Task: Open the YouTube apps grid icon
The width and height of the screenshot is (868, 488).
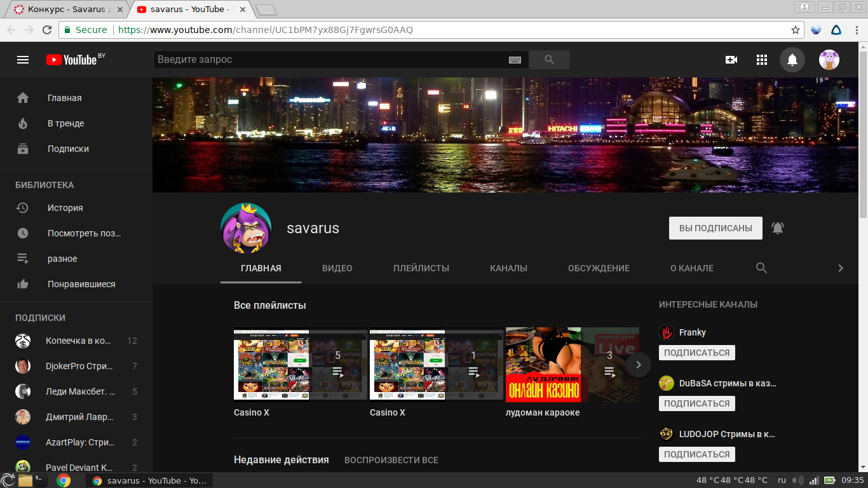Action: [761, 59]
